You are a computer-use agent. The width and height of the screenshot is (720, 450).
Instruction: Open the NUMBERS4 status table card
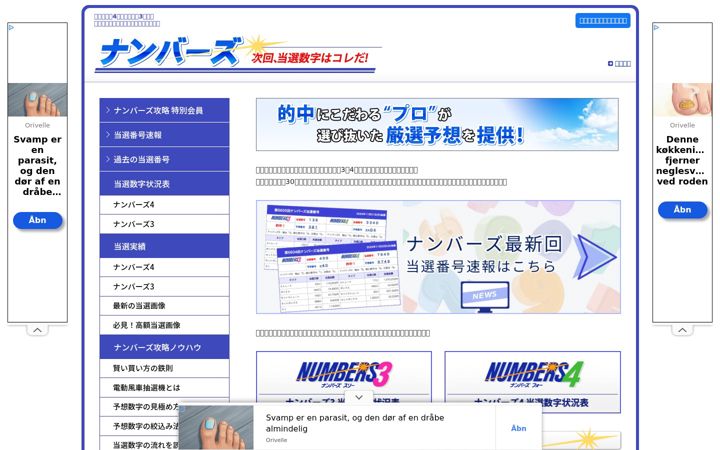[x=533, y=382]
